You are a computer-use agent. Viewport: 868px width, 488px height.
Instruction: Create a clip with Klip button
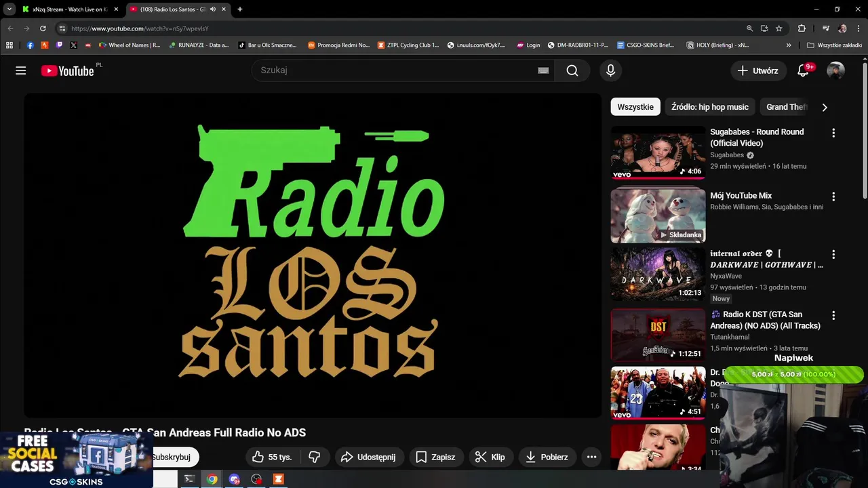tap(490, 457)
